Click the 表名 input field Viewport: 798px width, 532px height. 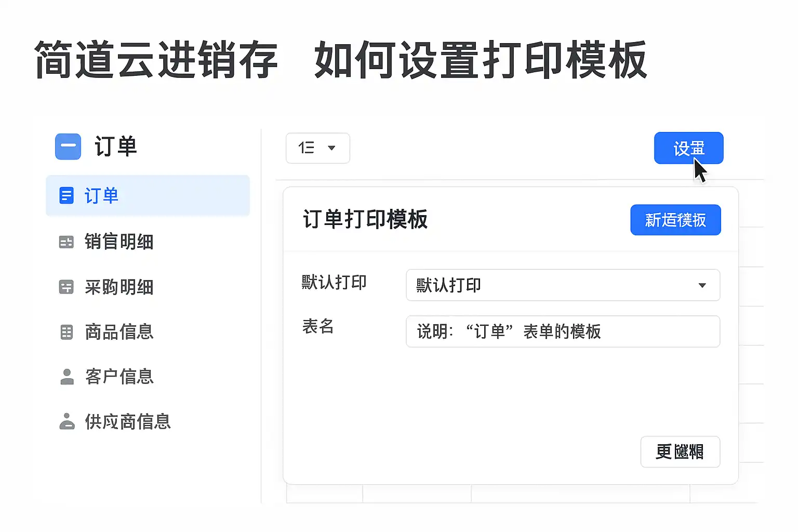click(x=563, y=331)
